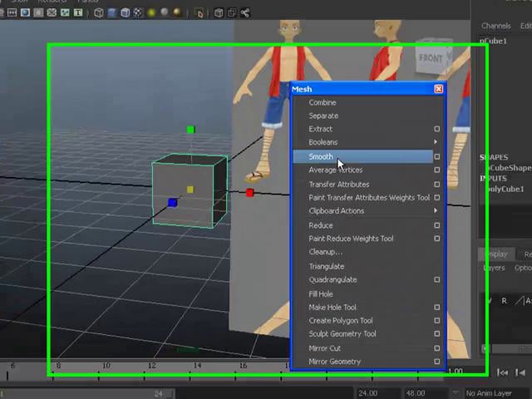The width and height of the screenshot is (532, 399).
Task: Open Mirror Cut option box
Action: [437, 348]
